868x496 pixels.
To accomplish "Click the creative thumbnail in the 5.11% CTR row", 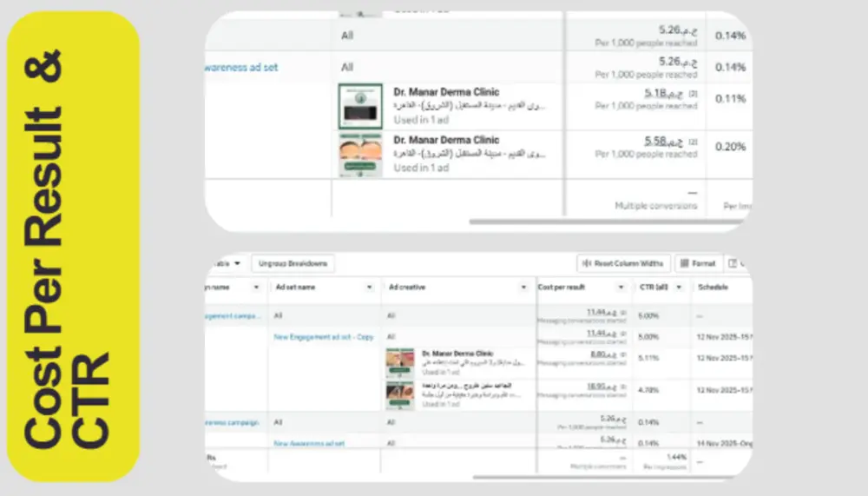I will (400, 363).
